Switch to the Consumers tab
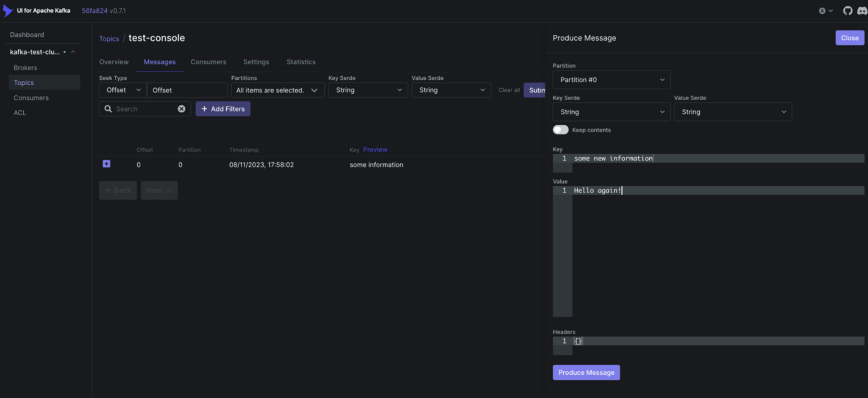The image size is (868, 398). pos(208,62)
